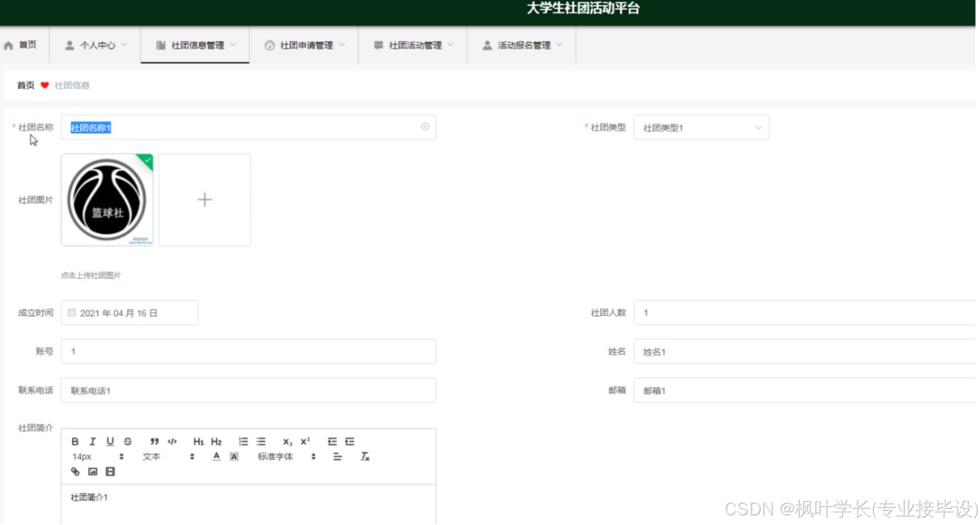Insert an image in the editor
Image resolution: width=980 pixels, height=525 pixels.
(x=92, y=471)
